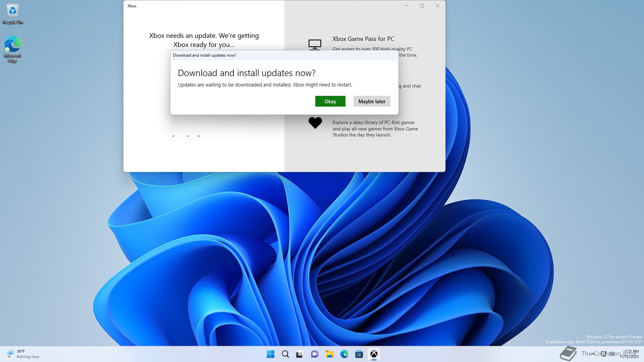Click the Xbox window title text

132,6
